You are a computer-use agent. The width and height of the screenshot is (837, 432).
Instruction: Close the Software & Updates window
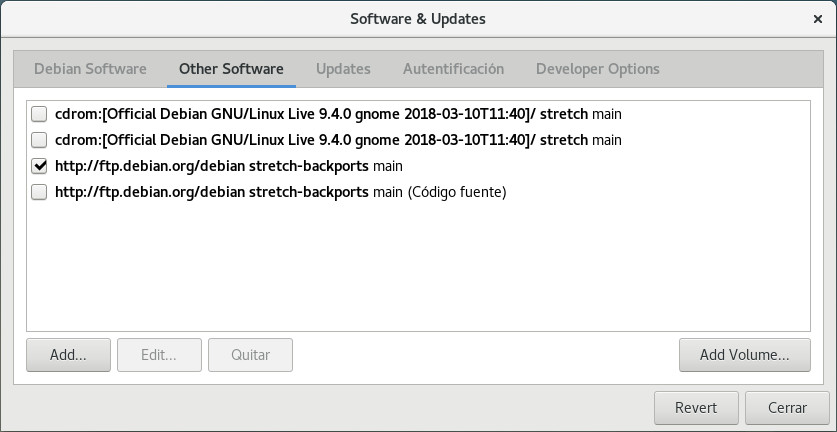[818, 19]
